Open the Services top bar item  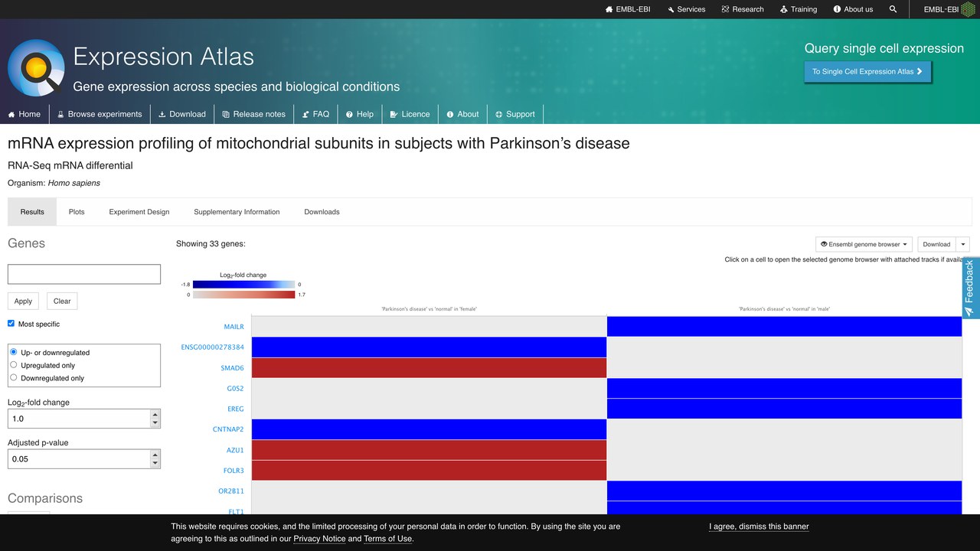[686, 9]
